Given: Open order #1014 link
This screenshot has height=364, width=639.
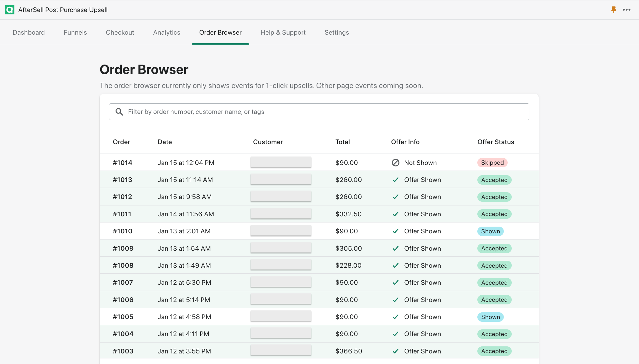Looking at the screenshot, I should 123,163.
